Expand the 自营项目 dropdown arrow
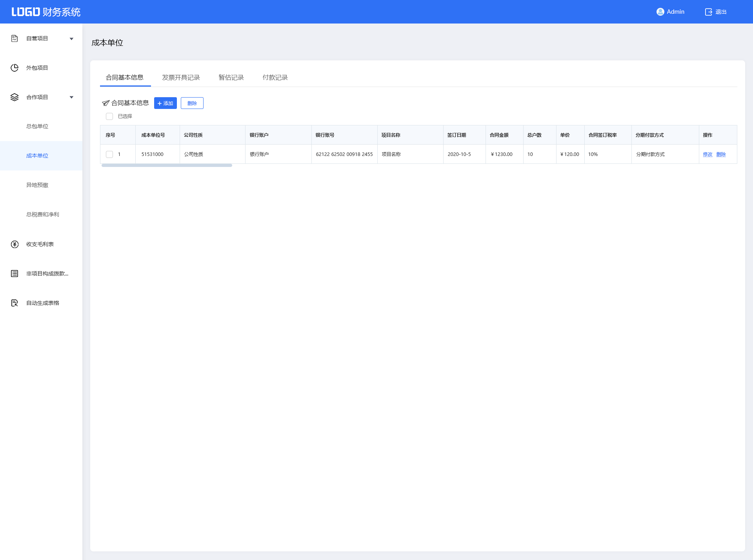Screen dimensions: 753x560 71,39
